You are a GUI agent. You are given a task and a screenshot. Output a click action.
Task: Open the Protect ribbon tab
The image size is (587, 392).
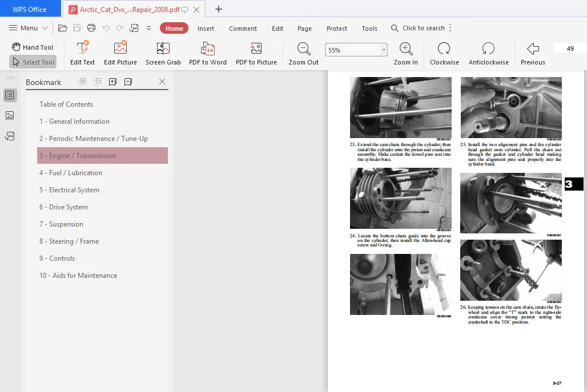[x=336, y=29]
